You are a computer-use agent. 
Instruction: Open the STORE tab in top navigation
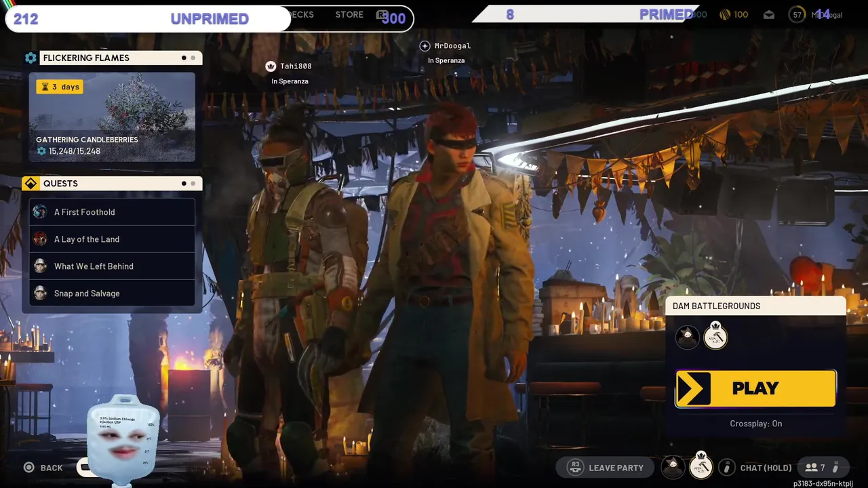(349, 14)
